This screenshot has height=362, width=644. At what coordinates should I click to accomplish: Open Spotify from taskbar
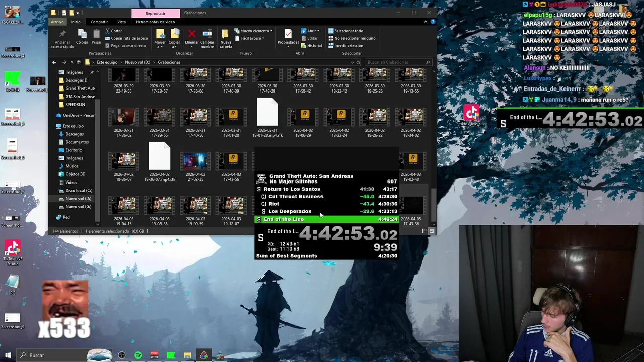[138, 355]
